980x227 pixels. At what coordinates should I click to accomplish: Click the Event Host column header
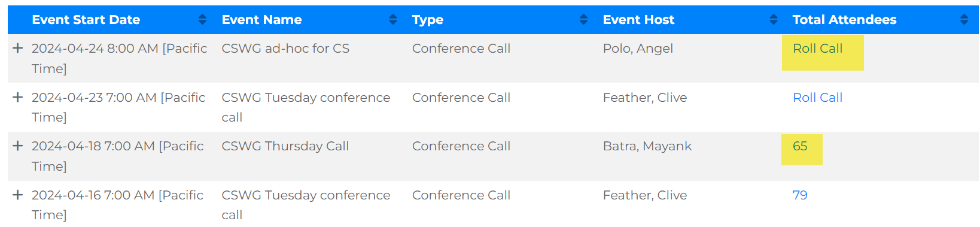638,20
